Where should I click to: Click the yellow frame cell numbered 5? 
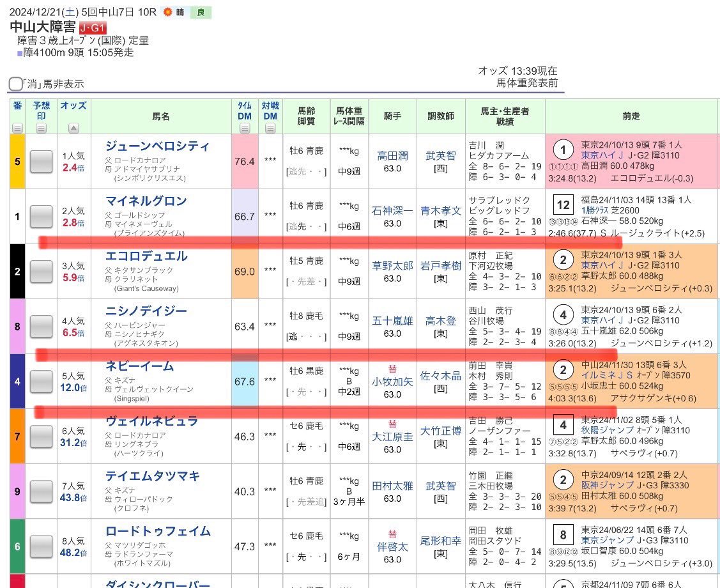click(x=17, y=162)
